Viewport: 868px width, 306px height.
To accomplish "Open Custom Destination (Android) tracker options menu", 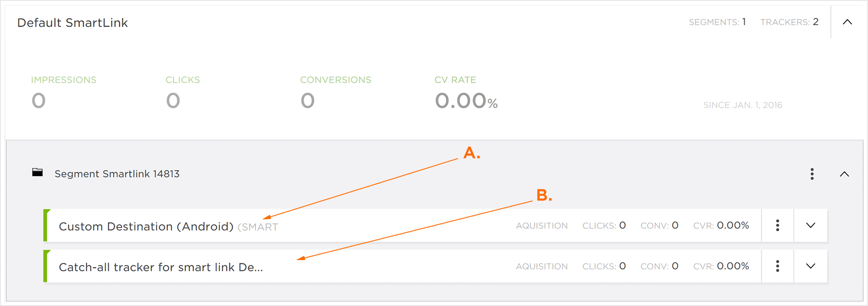I will [777, 226].
